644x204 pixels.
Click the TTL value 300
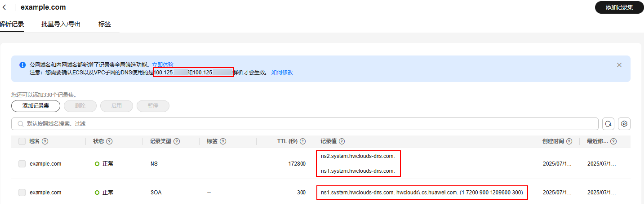[x=302, y=192]
